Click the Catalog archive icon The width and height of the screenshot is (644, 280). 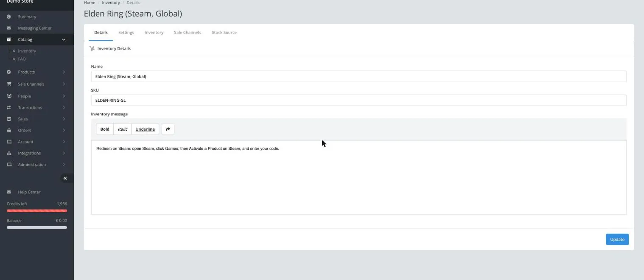[x=9, y=39]
